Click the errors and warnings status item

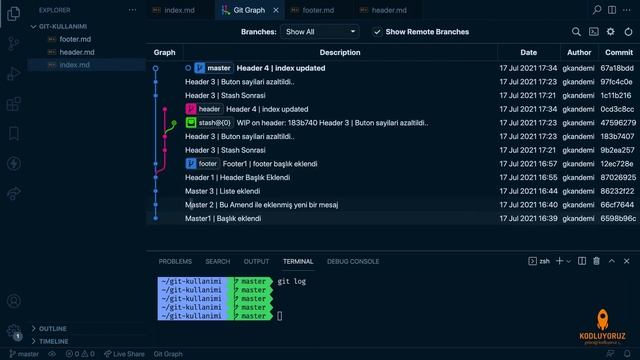80,354
